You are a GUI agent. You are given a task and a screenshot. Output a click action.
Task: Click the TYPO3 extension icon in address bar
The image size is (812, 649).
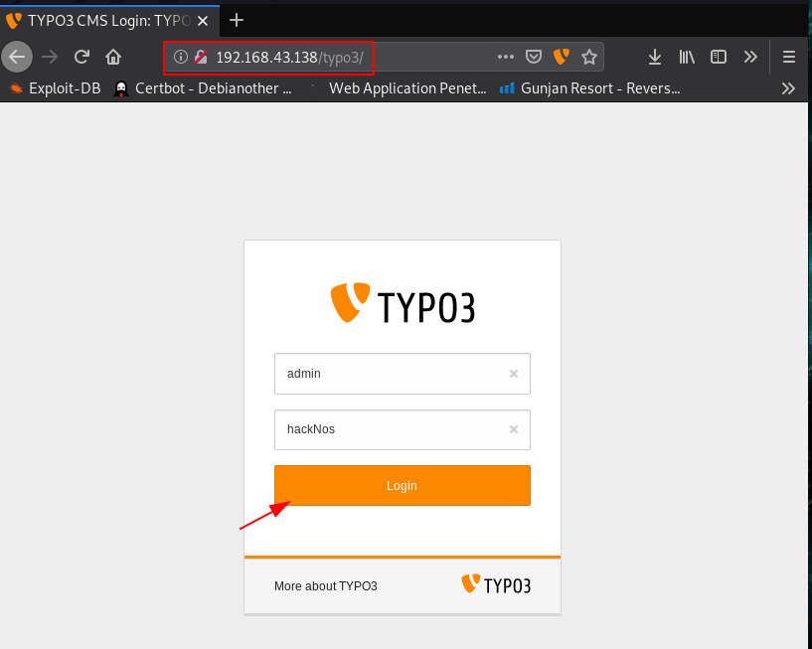(562, 57)
